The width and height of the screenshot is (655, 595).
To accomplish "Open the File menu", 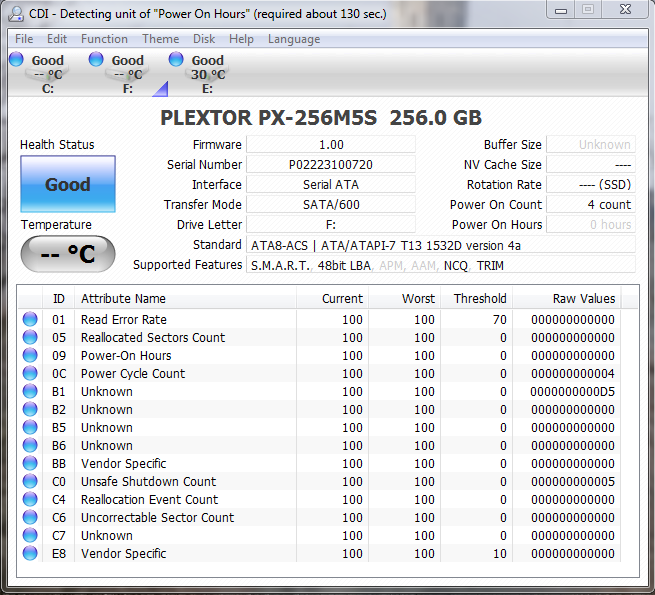I will (24, 39).
